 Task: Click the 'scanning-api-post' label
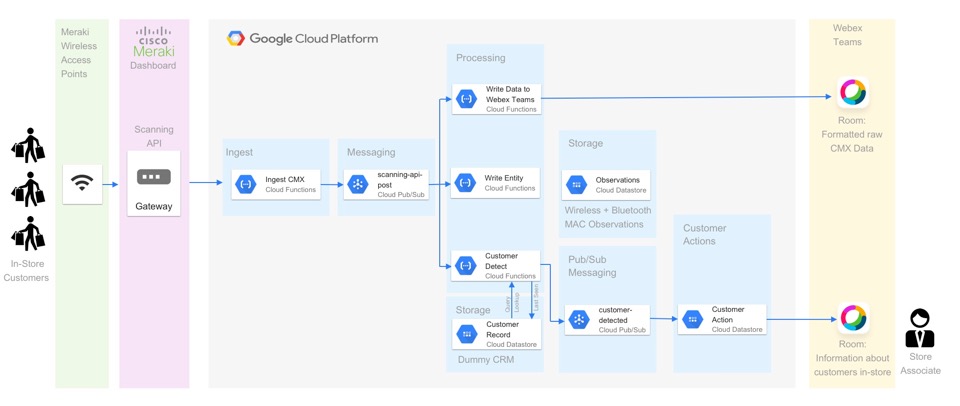pos(400,179)
